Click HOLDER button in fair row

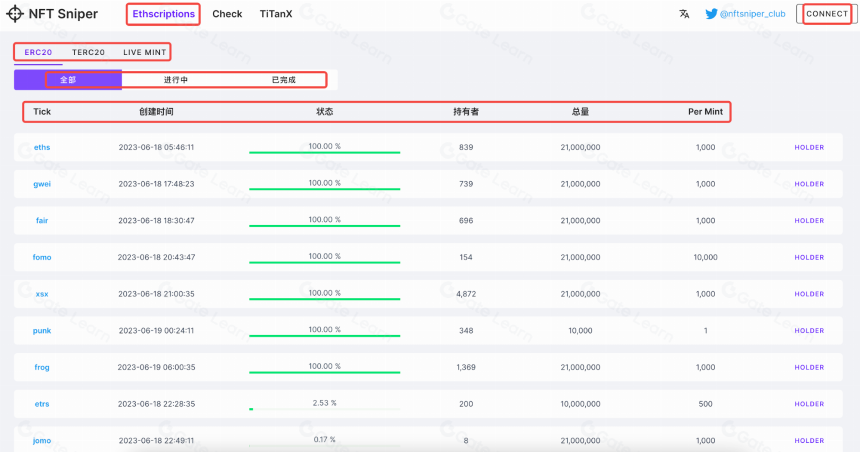click(809, 221)
